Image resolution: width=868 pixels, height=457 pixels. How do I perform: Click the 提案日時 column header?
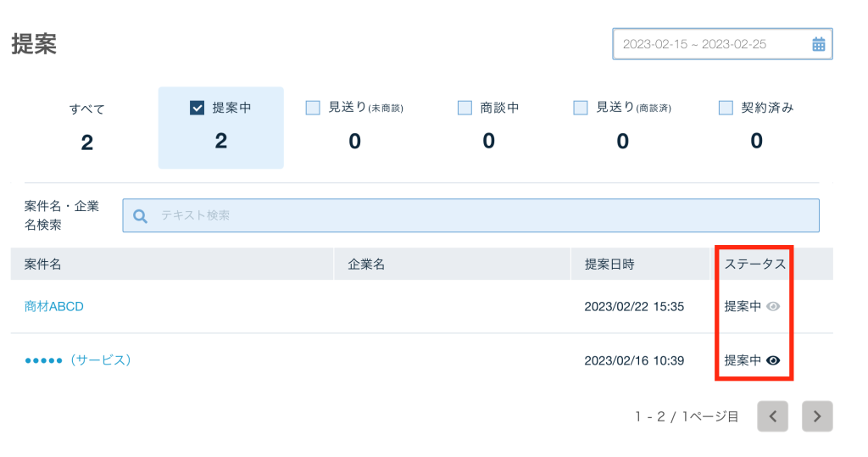tap(609, 265)
